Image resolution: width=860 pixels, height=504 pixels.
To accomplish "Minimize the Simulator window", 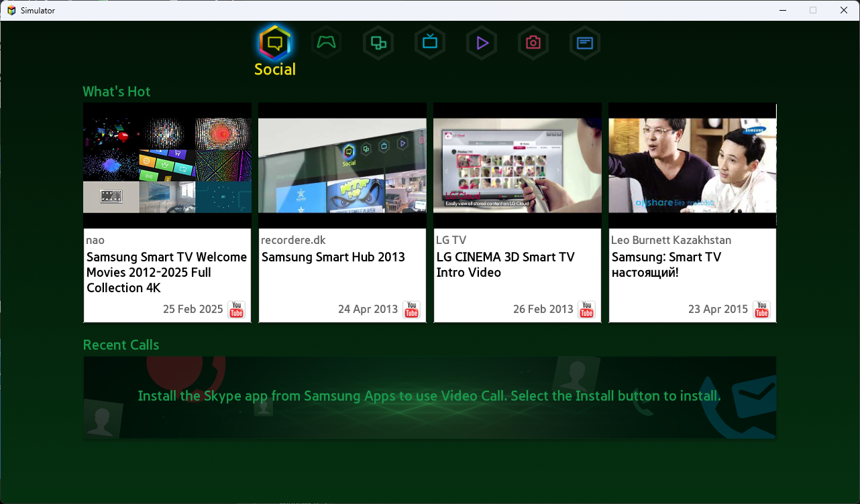I will point(782,10).
